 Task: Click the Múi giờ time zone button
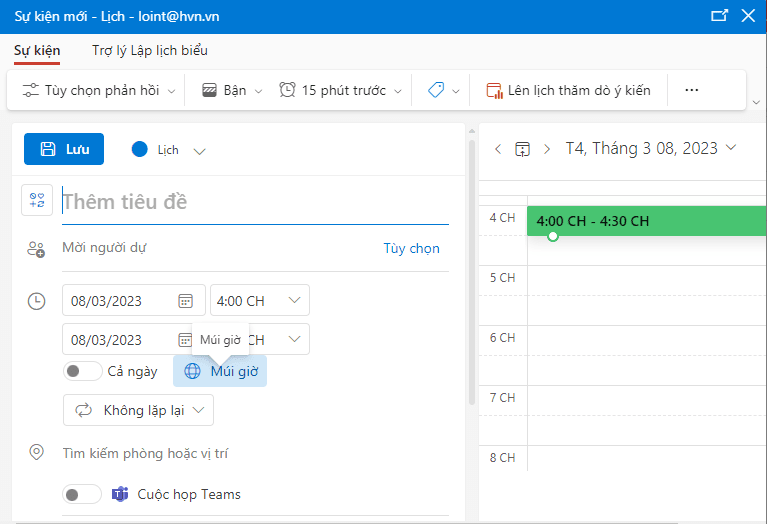pyautogui.click(x=220, y=371)
